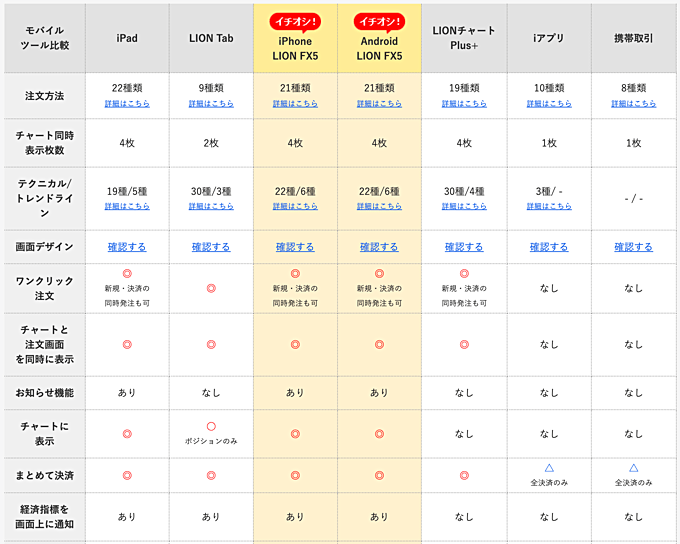Viewport: 680px width, 544px height.
Task: Click the 経済指標を画面上に通知 row label
Action: (x=45, y=517)
